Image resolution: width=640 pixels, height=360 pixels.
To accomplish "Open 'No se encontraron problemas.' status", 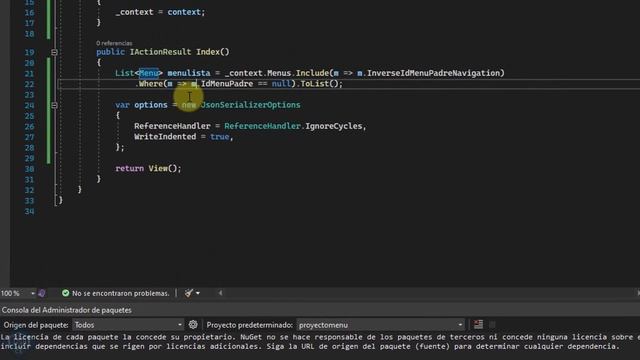I will (x=120, y=293).
